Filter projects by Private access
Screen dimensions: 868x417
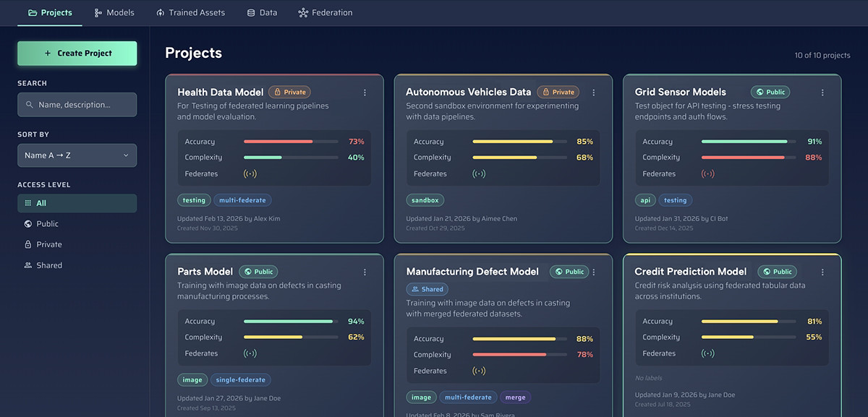point(77,244)
